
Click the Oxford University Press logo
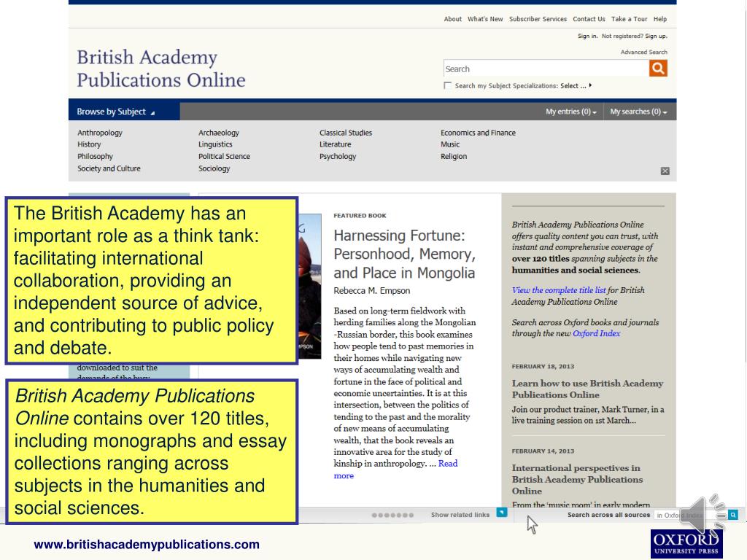tap(686, 544)
